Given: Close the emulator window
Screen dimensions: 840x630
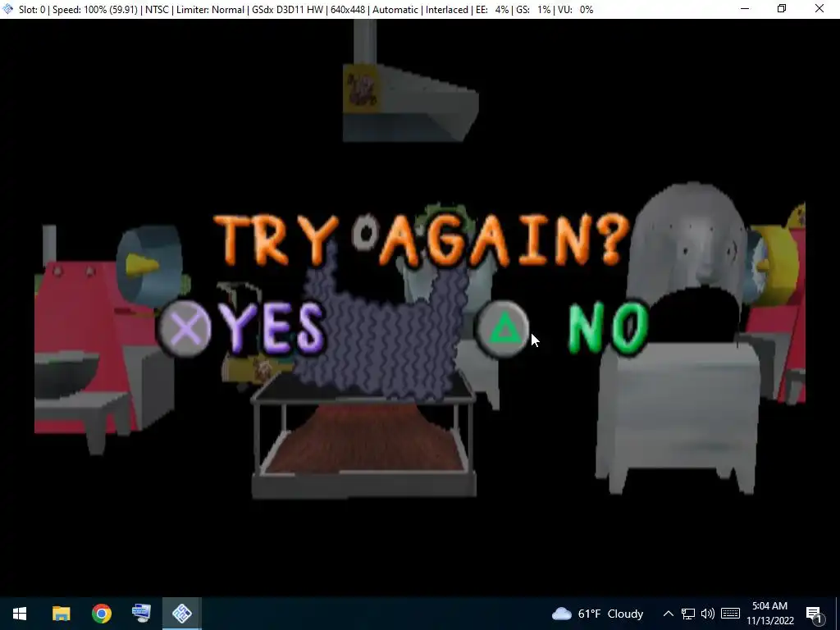Looking at the screenshot, I should 819,9.
